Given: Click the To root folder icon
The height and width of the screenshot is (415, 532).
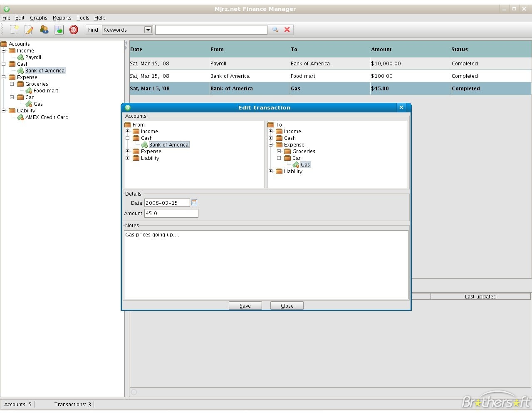Looking at the screenshot, I should pyautogui.click(x=271, y=124).
